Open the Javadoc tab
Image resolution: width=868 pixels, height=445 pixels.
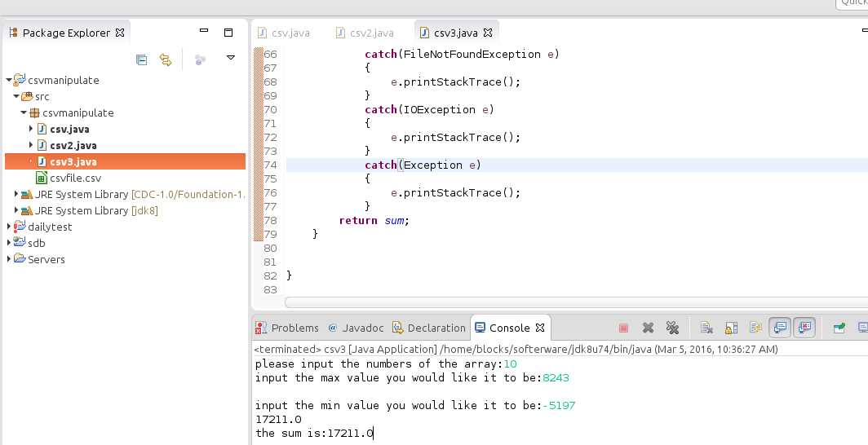point(356,328)
